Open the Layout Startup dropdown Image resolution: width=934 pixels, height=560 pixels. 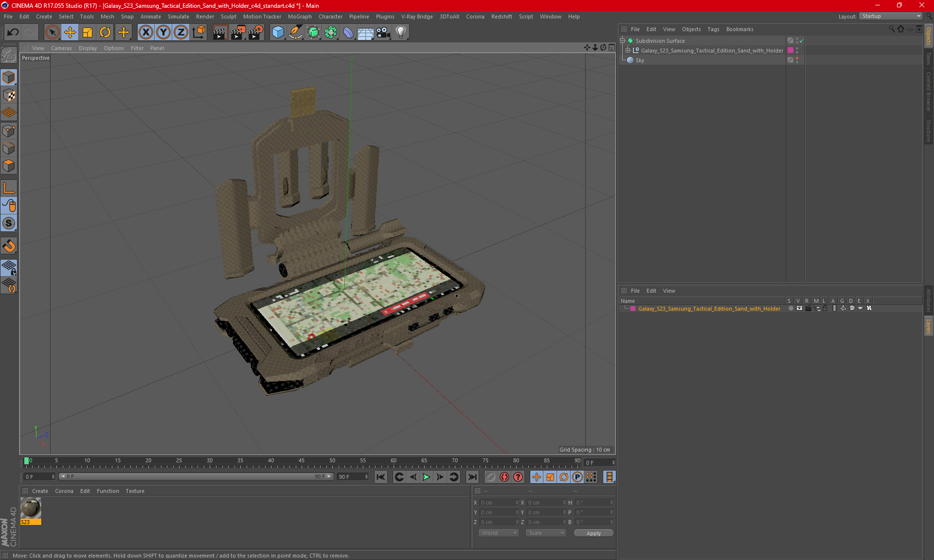(891, 16)
